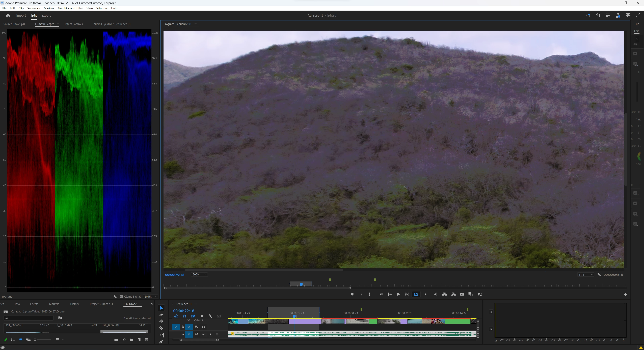Viewport: 644px width, 350px height.
Task: Open the 10 Bit depth dropdown
Action: point(150,297)
